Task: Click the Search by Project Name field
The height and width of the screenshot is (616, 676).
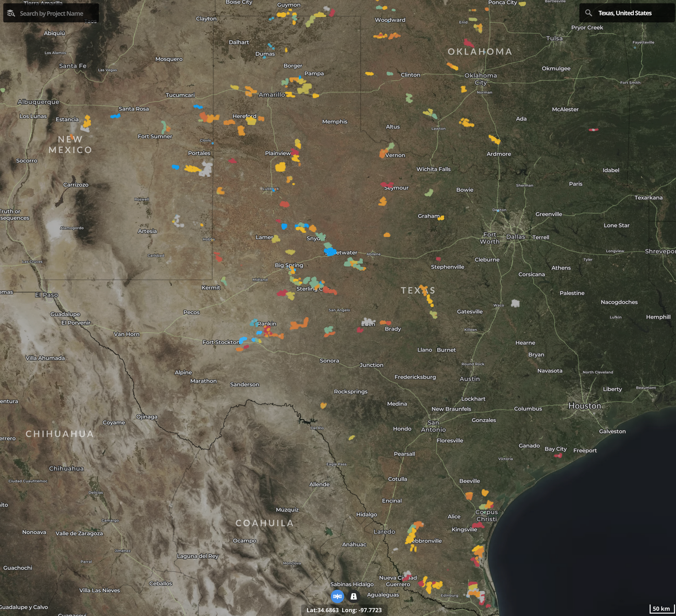Action: point(54,14)
